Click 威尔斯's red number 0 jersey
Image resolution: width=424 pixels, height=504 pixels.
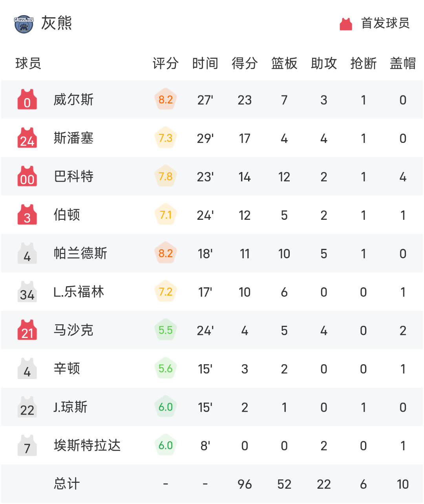click(x=27, y=99)
